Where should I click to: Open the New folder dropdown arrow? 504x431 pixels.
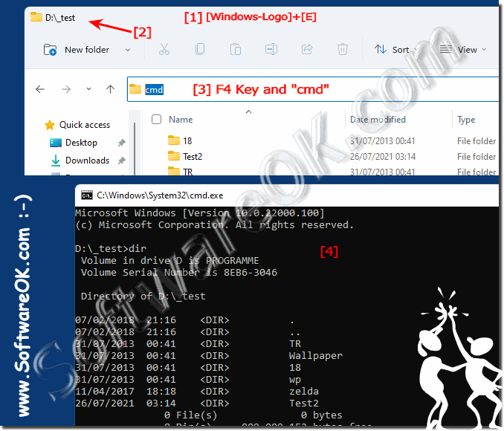pyautogui.click(x=128, y=50)
